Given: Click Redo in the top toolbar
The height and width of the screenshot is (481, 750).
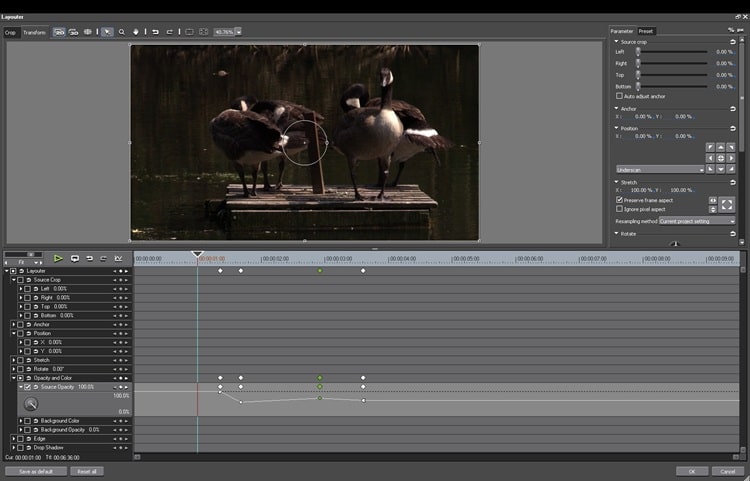Looking at the screenshot, I should (x=169, y=32).
